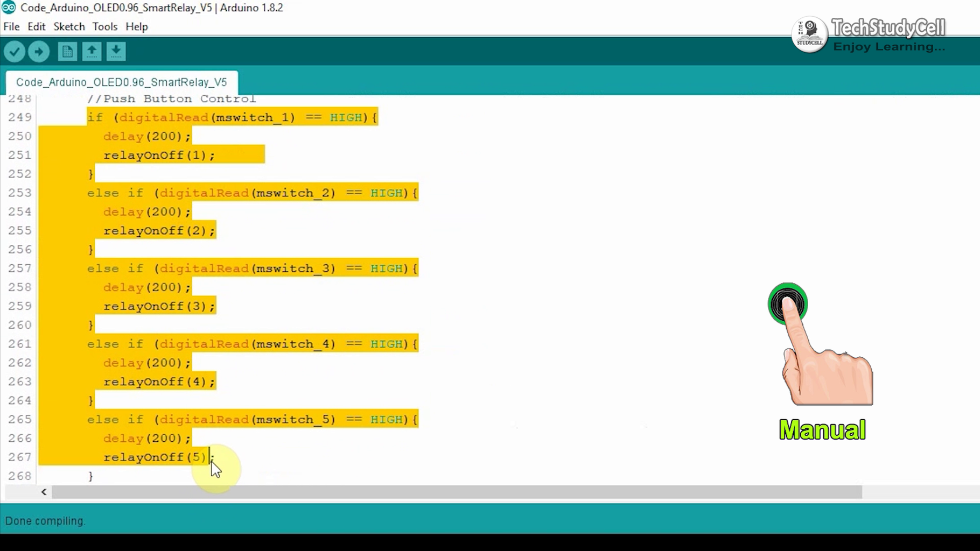Click the Manual label graphic
980x551 pixels.
[822, 429]
